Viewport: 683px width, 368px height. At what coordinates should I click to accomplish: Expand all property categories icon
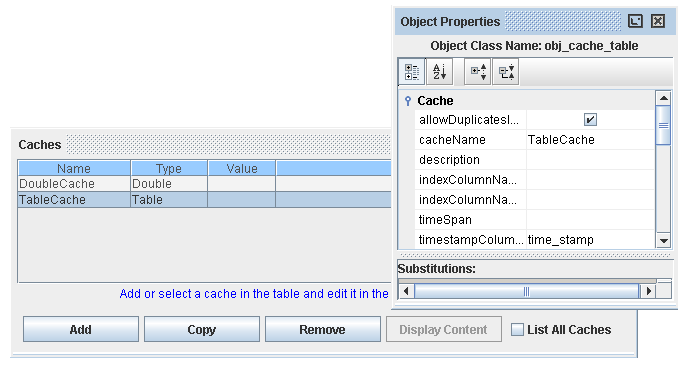[x=478, y=71]
